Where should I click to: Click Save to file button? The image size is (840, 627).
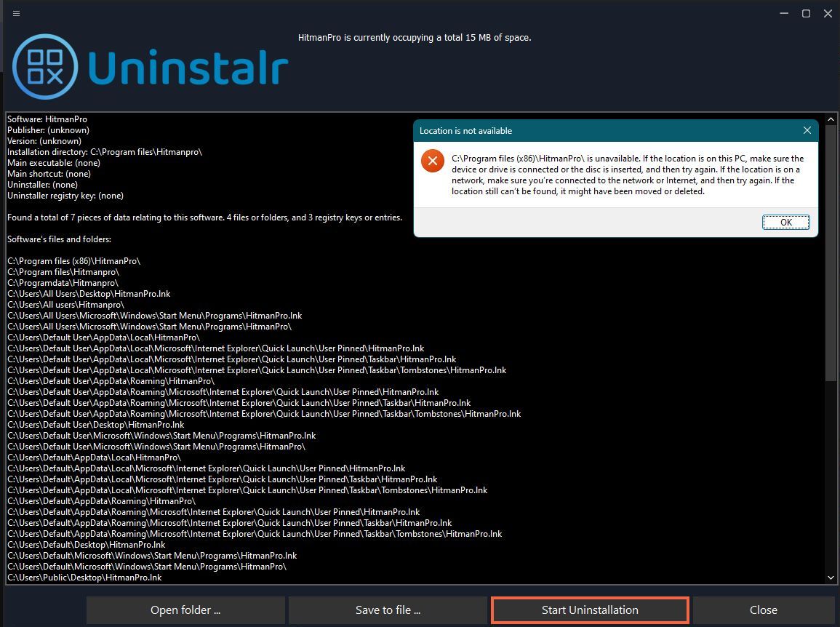388,610
